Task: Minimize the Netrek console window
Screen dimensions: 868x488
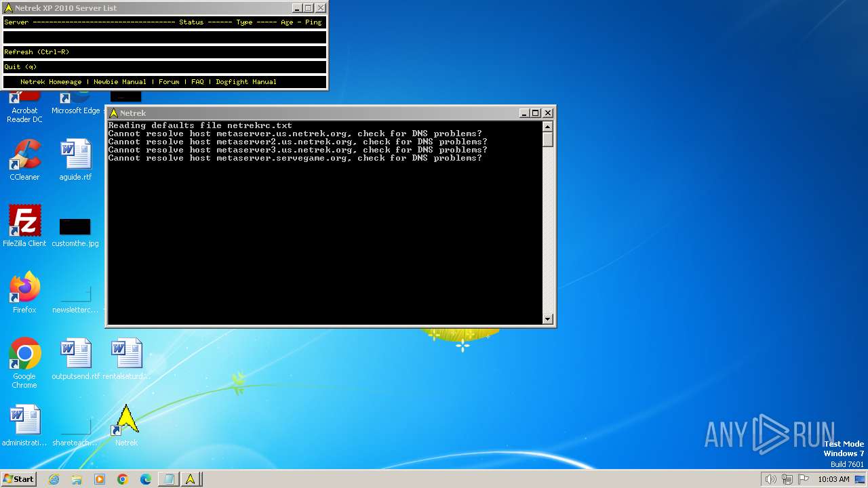Action: pos(524,113)
